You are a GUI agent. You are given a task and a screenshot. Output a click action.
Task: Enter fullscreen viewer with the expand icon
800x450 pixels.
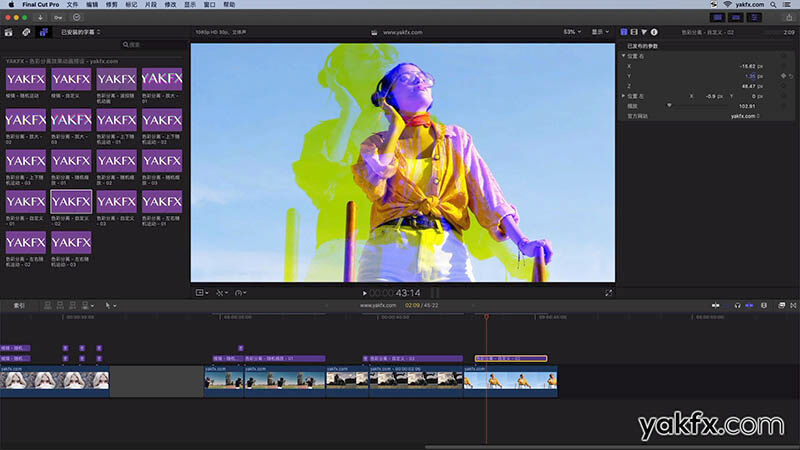[608, 293]
